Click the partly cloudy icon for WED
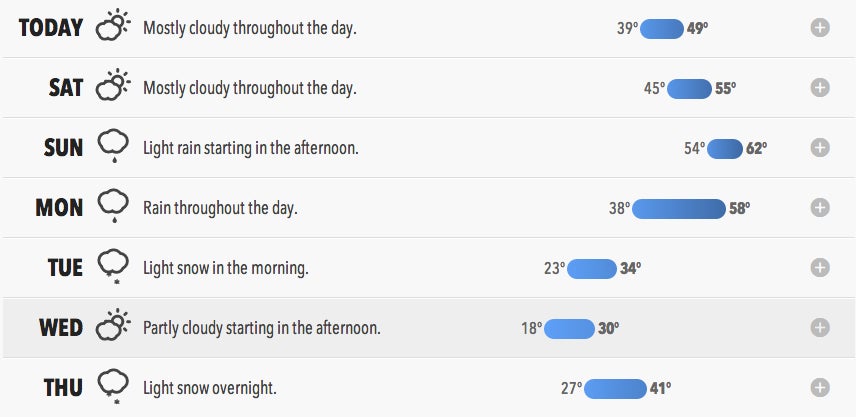 coord(114,325)
